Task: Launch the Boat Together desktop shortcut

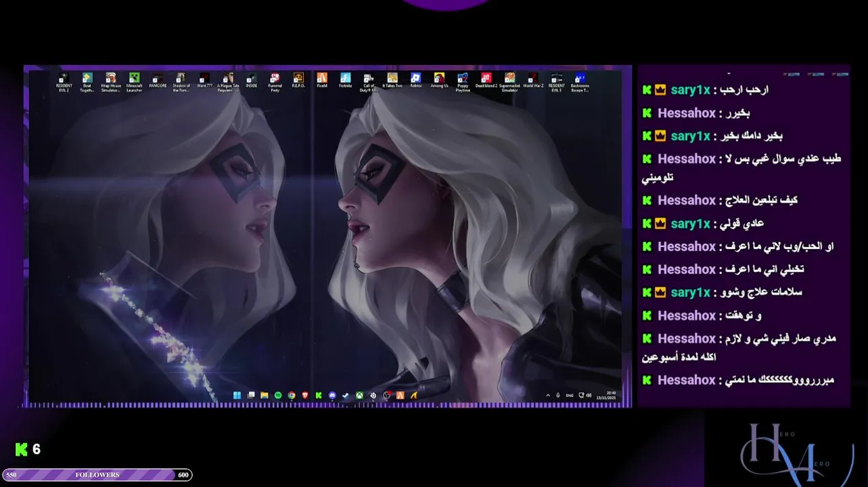Action: click(87, 82)
